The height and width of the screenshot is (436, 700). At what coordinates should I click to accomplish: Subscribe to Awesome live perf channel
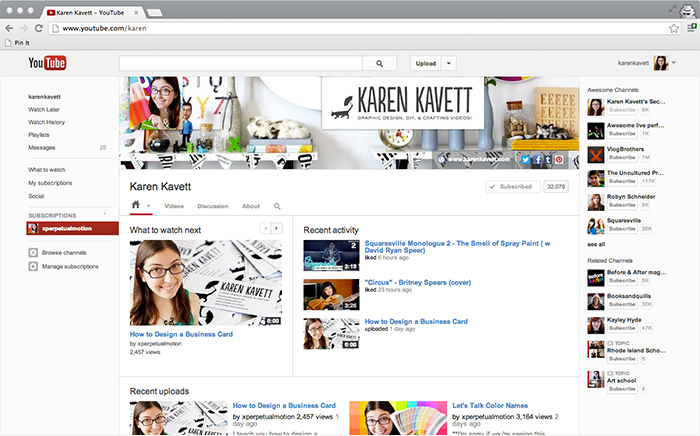pos(622,133)
